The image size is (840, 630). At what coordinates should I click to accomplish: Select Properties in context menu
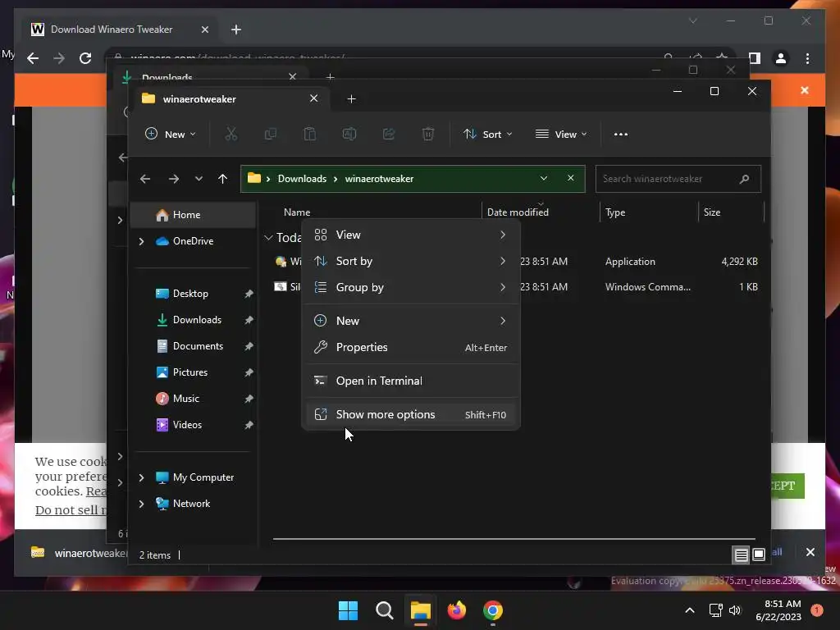(411, 347)
